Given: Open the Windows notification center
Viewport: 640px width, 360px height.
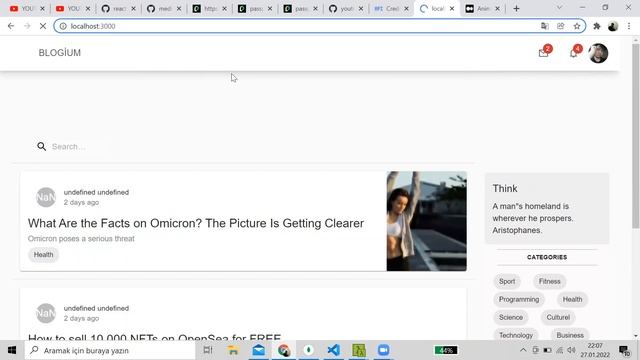Looking at the screenshot, I should 624,351.
